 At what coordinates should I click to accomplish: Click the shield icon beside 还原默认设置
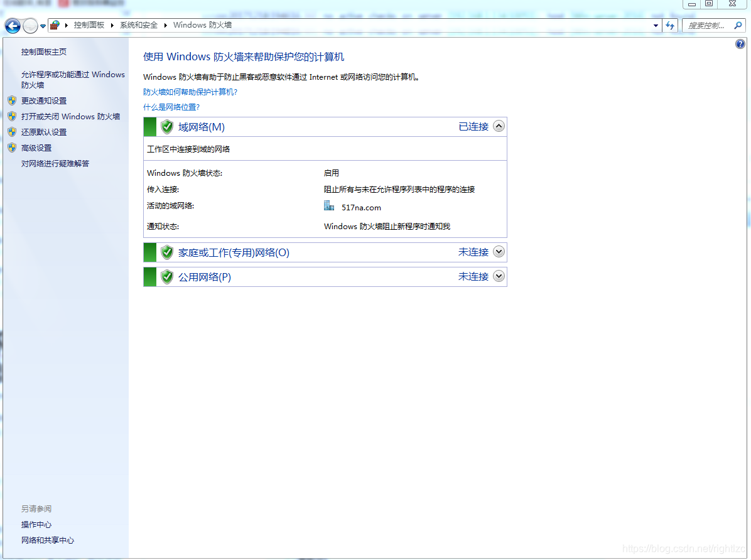point(12,132)
